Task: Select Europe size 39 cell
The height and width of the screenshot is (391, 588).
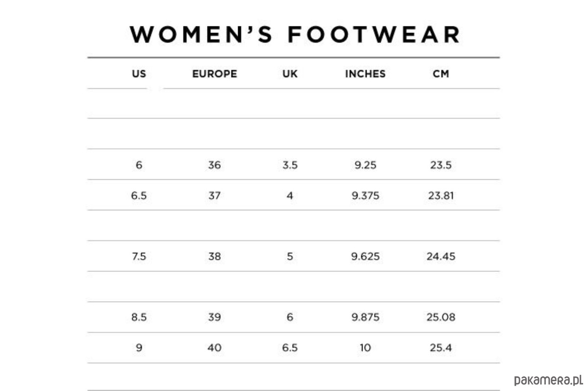Action: coord(215,317)
